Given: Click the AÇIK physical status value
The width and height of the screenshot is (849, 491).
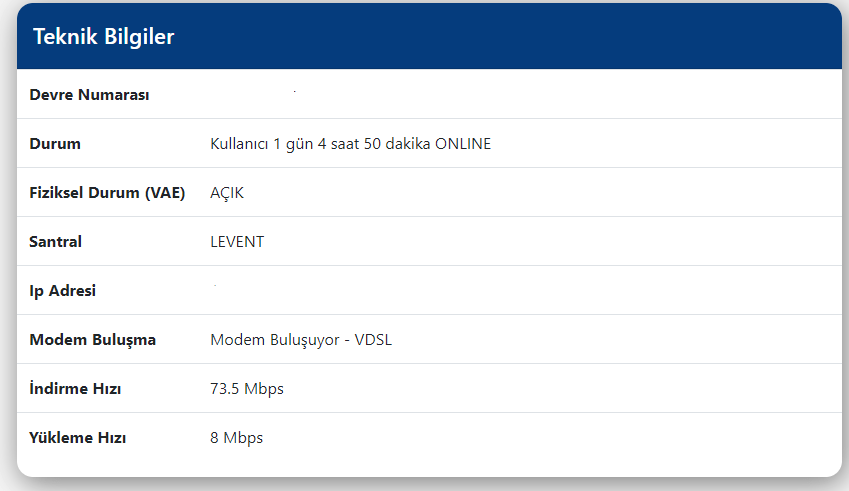Looking at the screenshot, I should click(x=227, y=193).
